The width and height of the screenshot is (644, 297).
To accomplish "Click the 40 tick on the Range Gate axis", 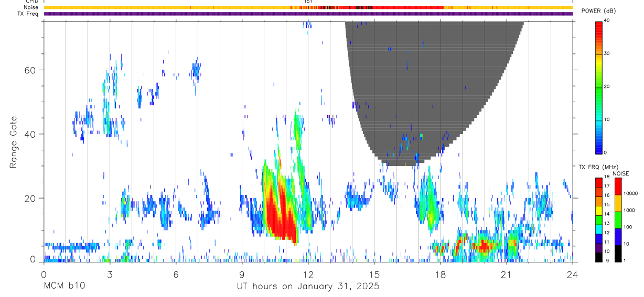I will [x=31, y=134].
